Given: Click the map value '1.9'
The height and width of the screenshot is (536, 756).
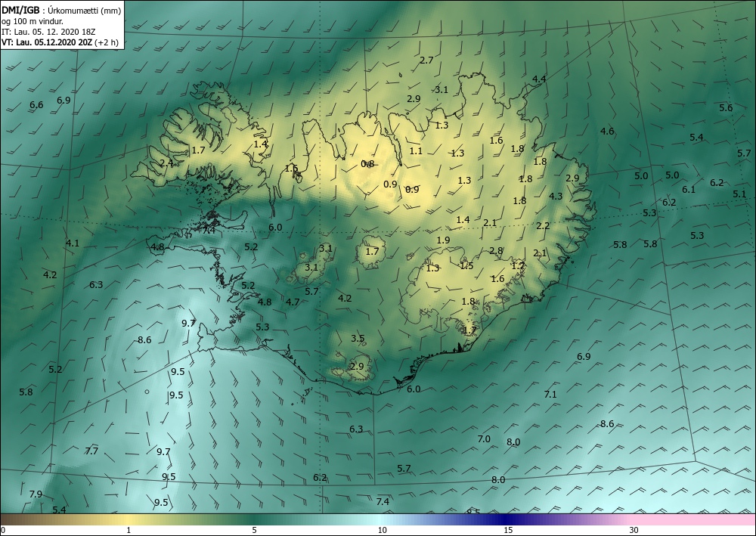Looking at the screenshot, I should [x=443, y=240].
